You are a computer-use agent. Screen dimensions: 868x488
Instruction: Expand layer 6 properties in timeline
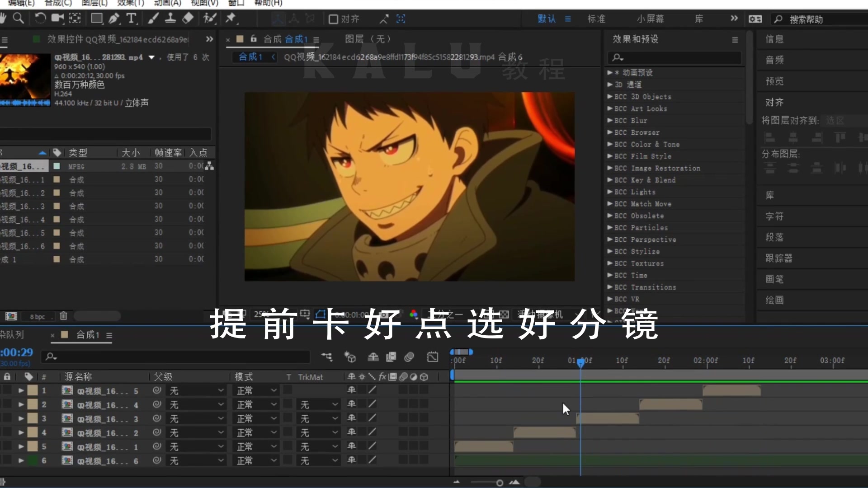pyautogui.click(x=21, y=460)
